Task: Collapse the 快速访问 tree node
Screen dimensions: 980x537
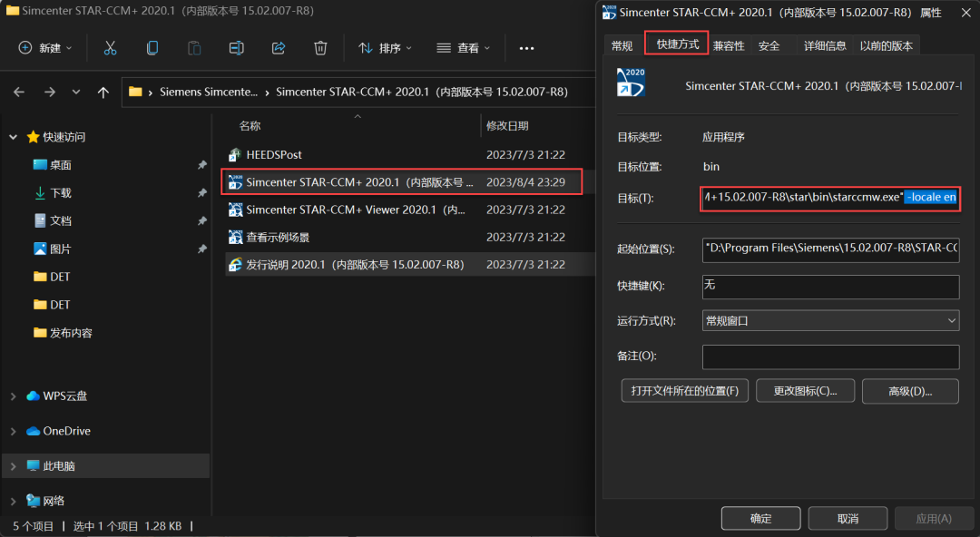Action: click(13, 137)
